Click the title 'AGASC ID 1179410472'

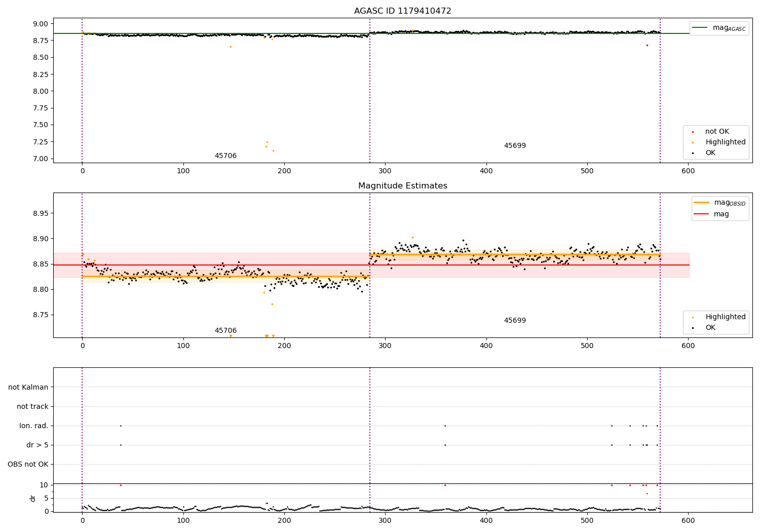(402, 11)
